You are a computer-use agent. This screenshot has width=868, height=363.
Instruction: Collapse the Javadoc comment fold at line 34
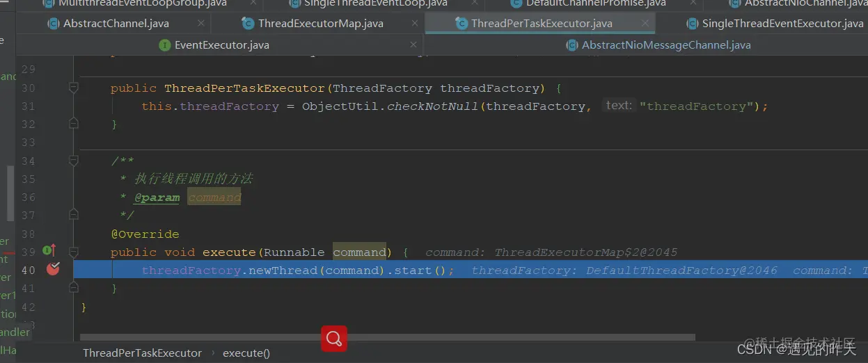click(x=74, y=161)
